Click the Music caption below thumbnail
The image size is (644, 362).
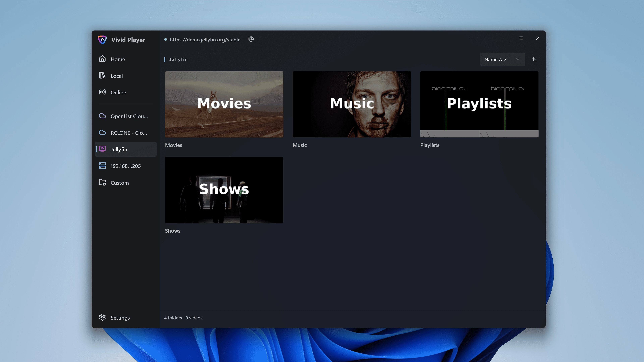[x=300, y=145]
